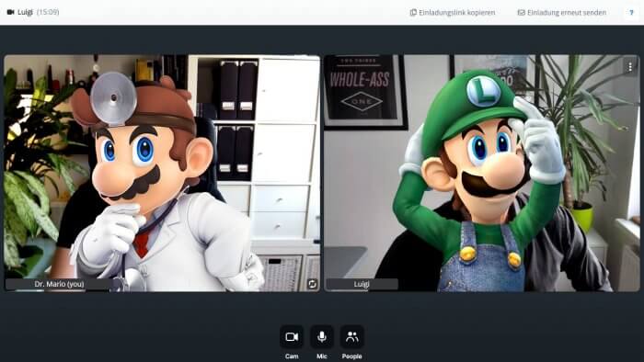
Task: Mute the microphone with the Mic button
Action: 322,337
